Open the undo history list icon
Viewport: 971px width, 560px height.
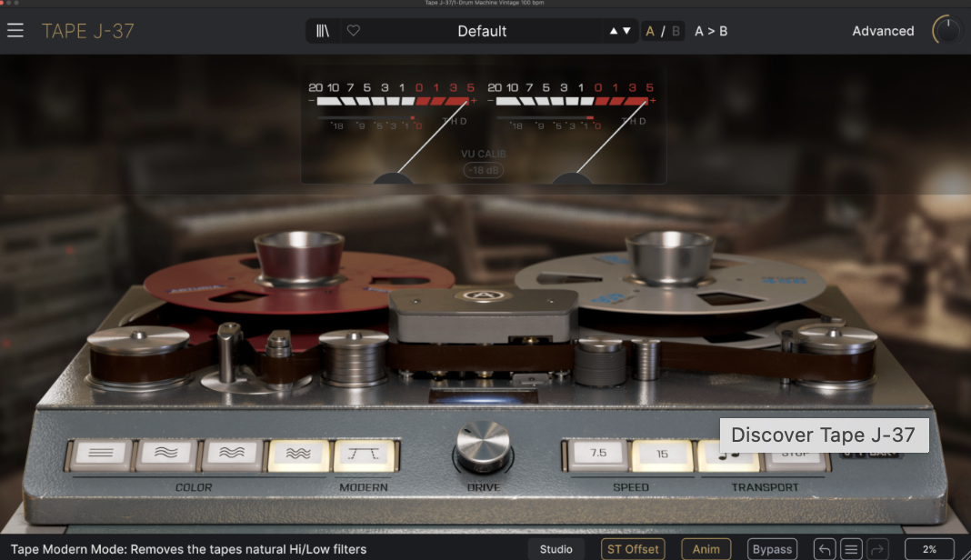point(851,549)
